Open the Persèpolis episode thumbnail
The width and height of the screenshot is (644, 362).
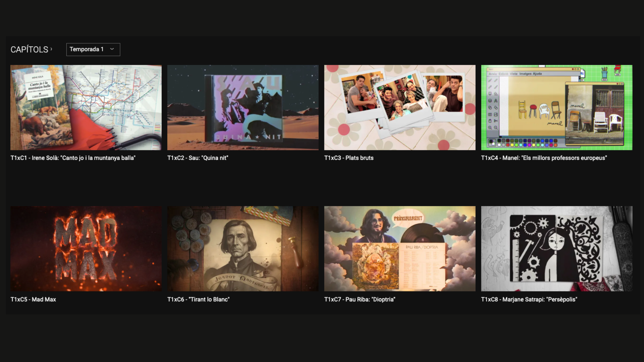click(557, 249)
